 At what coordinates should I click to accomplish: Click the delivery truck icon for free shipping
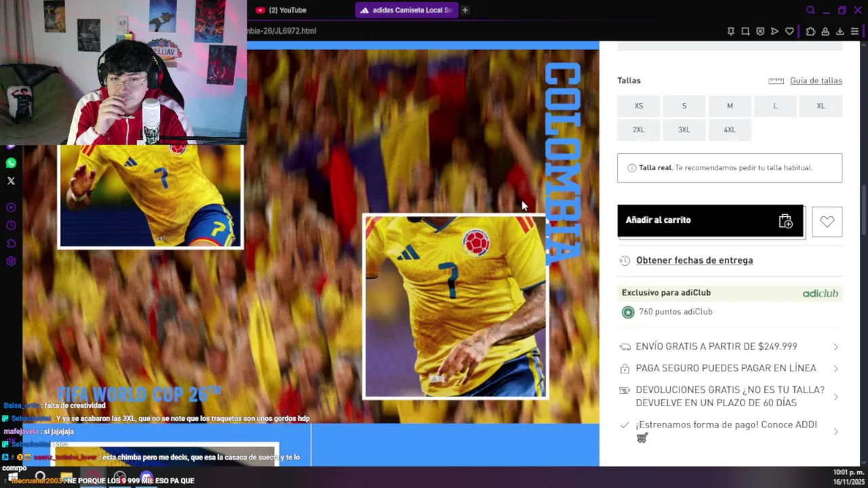click(x=625, y=347)
